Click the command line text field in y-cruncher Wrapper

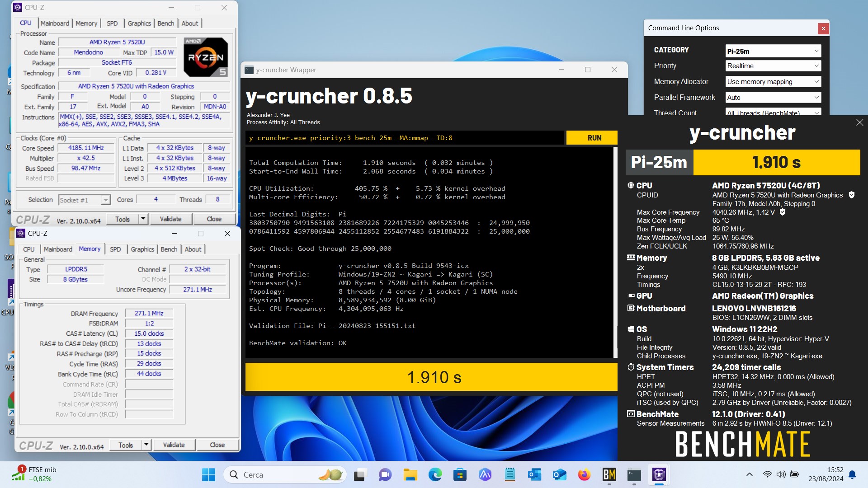(x=405, y=138)
